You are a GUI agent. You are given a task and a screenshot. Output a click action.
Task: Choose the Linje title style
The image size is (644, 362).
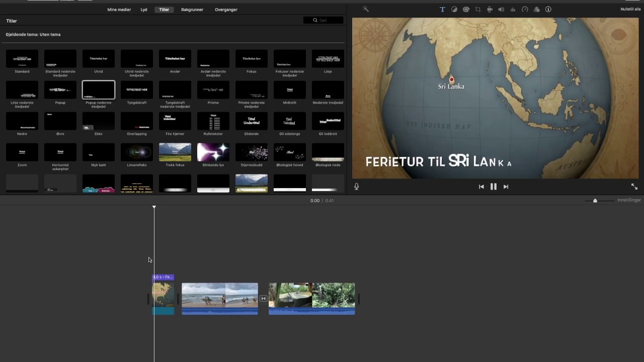328,59
